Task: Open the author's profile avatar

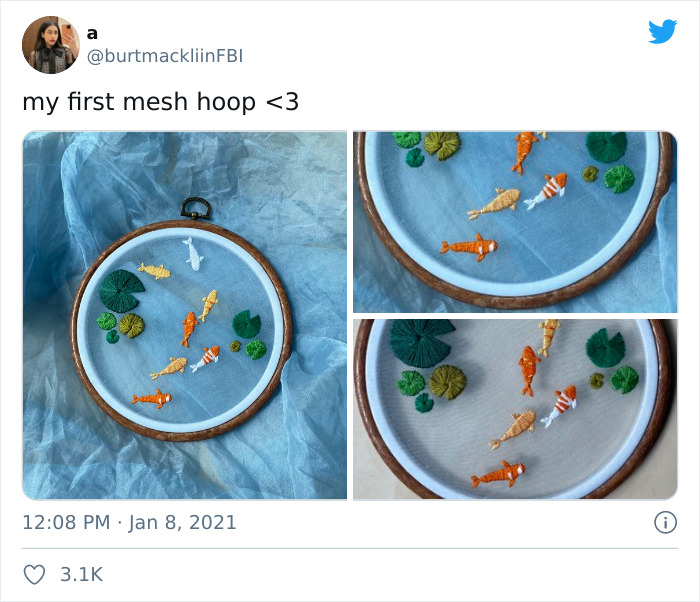Action: [x=50, y=44]
